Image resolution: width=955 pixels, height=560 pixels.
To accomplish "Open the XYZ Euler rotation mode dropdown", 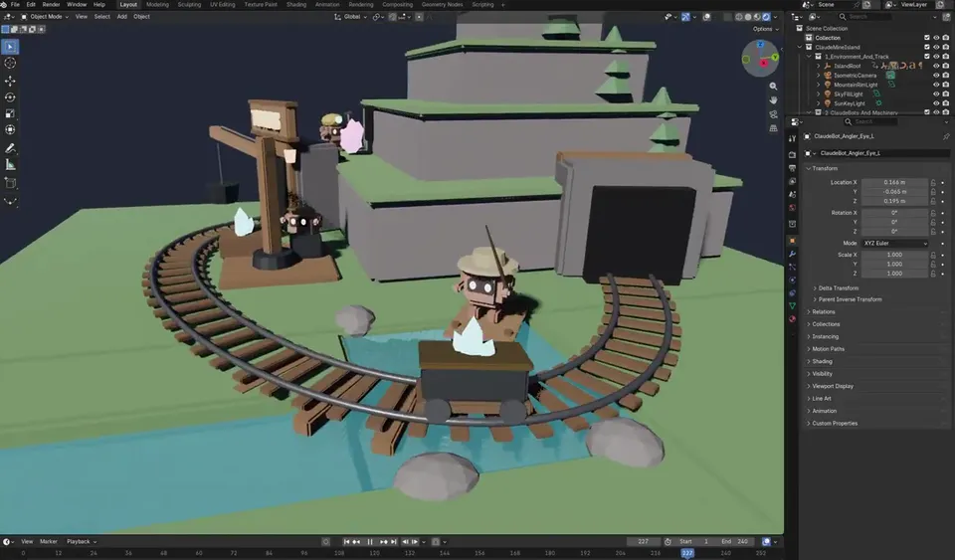I will coord(894,244).
